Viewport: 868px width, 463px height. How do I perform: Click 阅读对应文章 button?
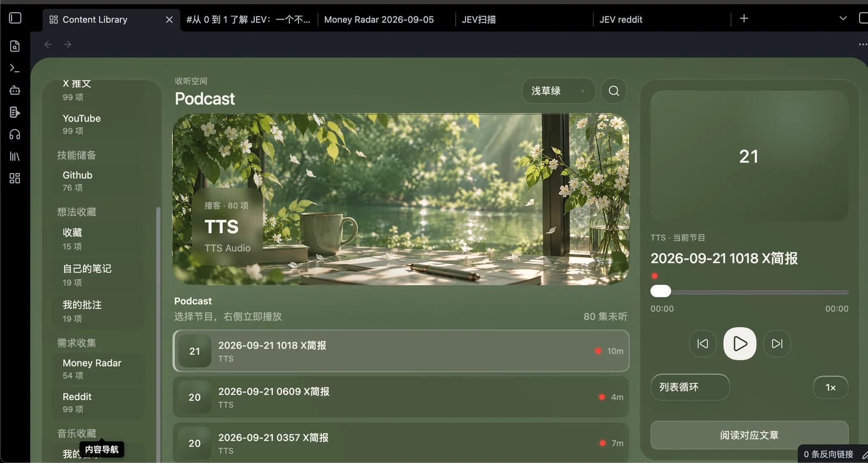(749, 435)
